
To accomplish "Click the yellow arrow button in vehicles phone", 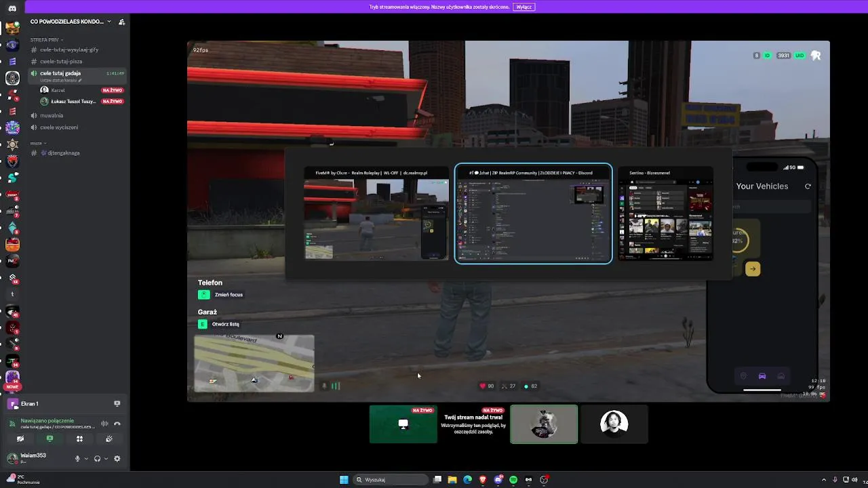I will tap(753, 269).
